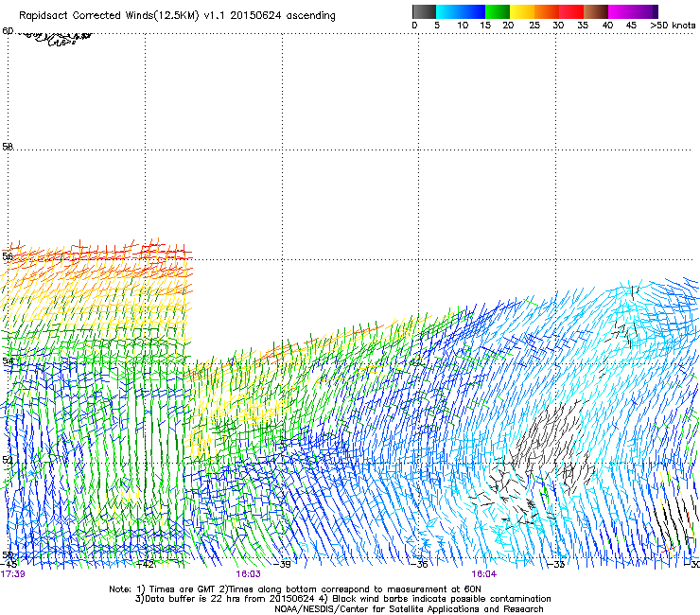The height and width of the screenshot is (615, 700).
Task: Click the gray 0-5 knots color segment
Action: [x=424, y=11]
